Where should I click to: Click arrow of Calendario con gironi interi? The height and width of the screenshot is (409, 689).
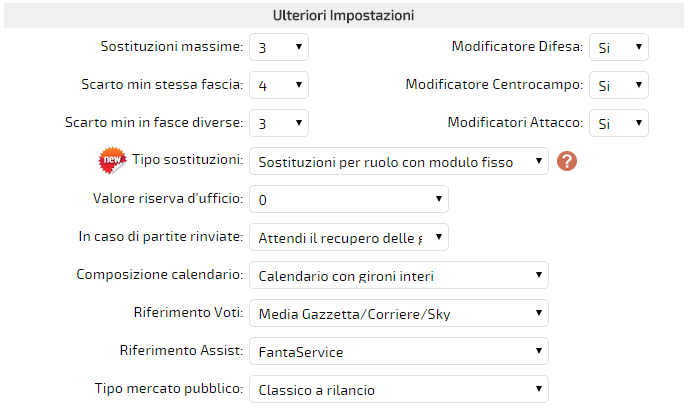[x=538, y=275]
